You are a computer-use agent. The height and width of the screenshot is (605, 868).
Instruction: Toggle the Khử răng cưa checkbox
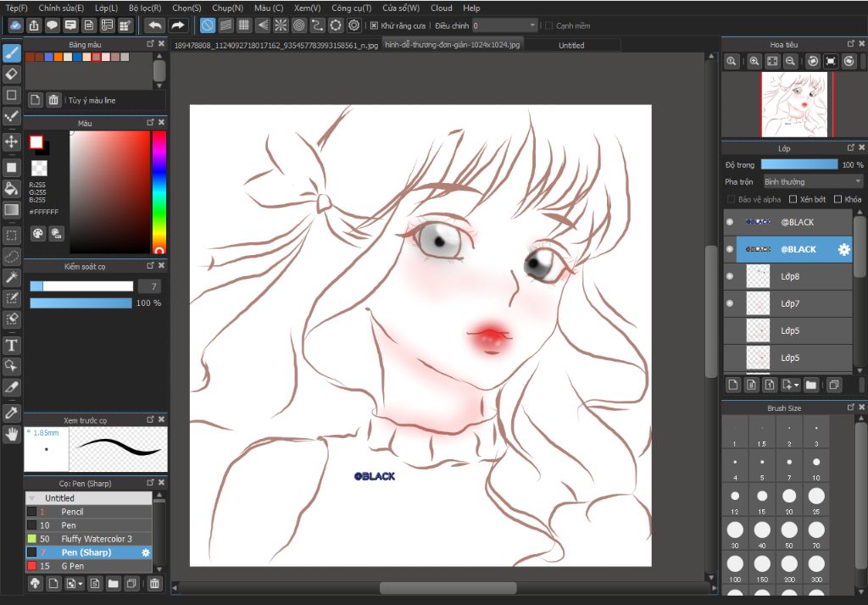click(374, 25)
